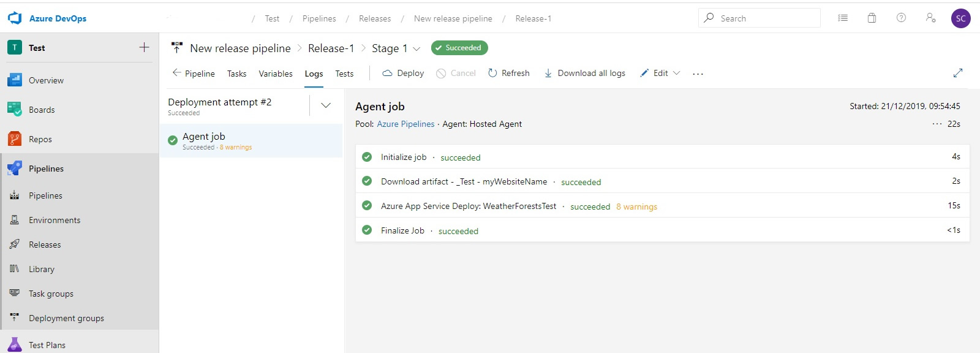Switch to the Tasks tab
This screenshot has height=353, width=980.
click(x=236, y=74)
